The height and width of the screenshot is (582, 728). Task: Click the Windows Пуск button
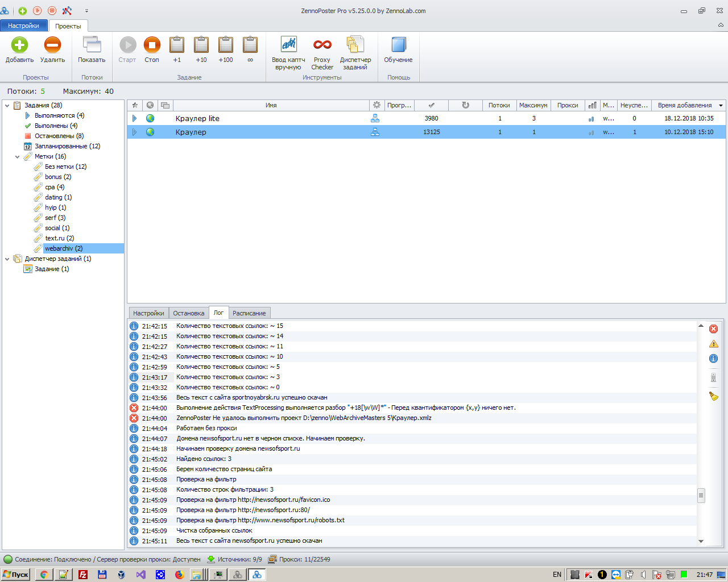pos(15,575)
